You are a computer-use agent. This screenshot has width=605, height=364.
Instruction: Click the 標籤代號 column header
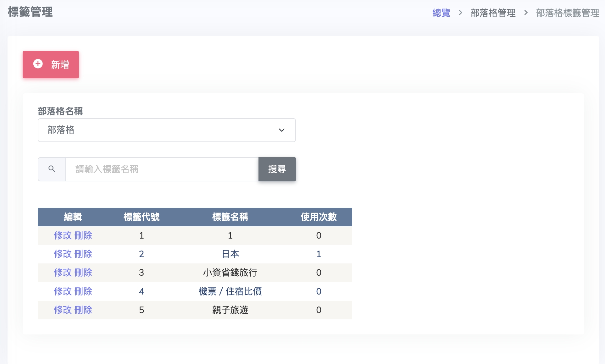coord(142,217)
